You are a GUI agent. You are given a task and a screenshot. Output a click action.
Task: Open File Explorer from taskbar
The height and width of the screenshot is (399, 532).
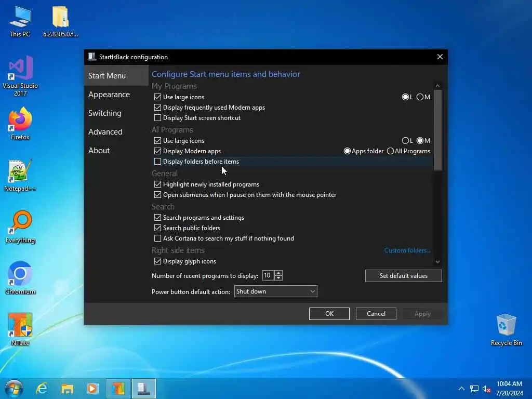coord(67,389)
